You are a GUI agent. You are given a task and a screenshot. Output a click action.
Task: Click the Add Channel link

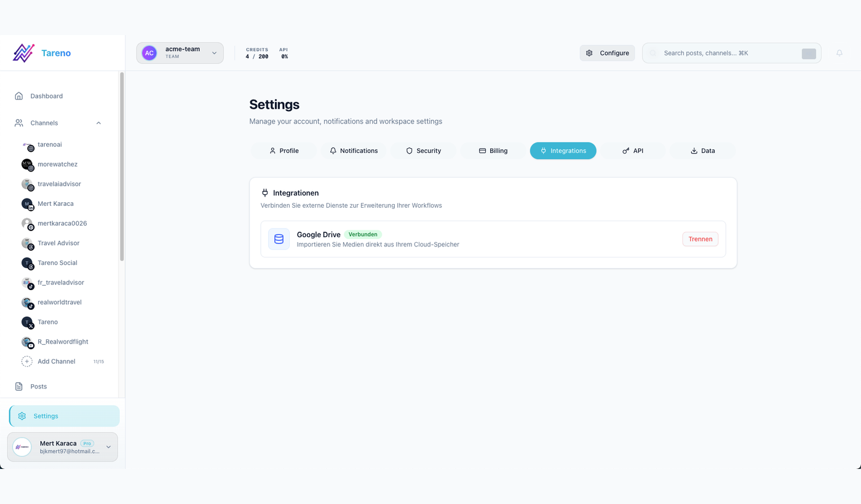(57, 361)
